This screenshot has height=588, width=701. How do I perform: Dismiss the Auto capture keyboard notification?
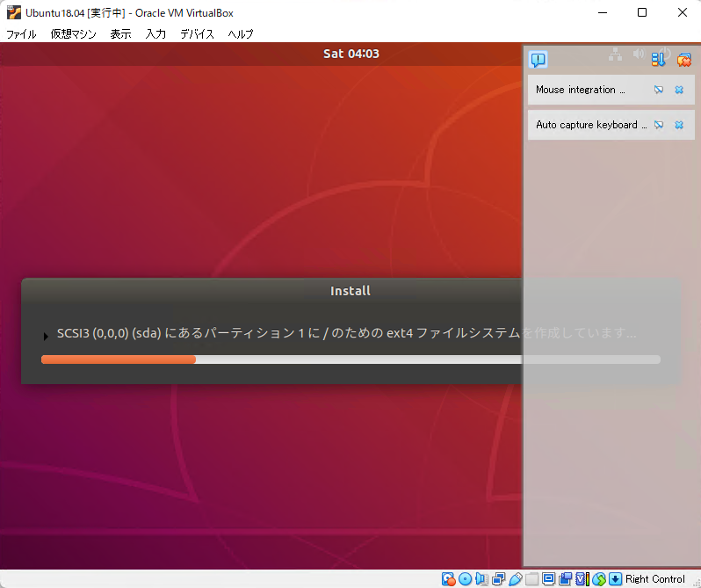pos(679,125)
